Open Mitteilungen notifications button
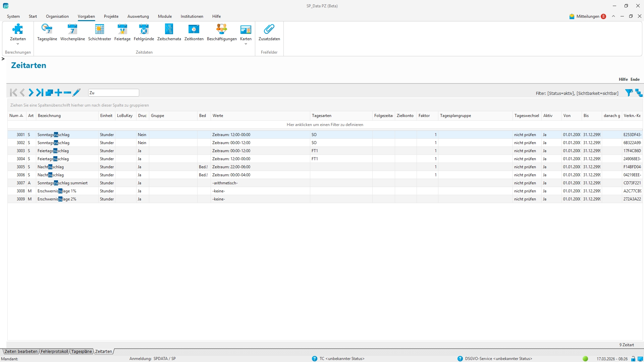This screenshot has height=362, width=644. (587, 16)
